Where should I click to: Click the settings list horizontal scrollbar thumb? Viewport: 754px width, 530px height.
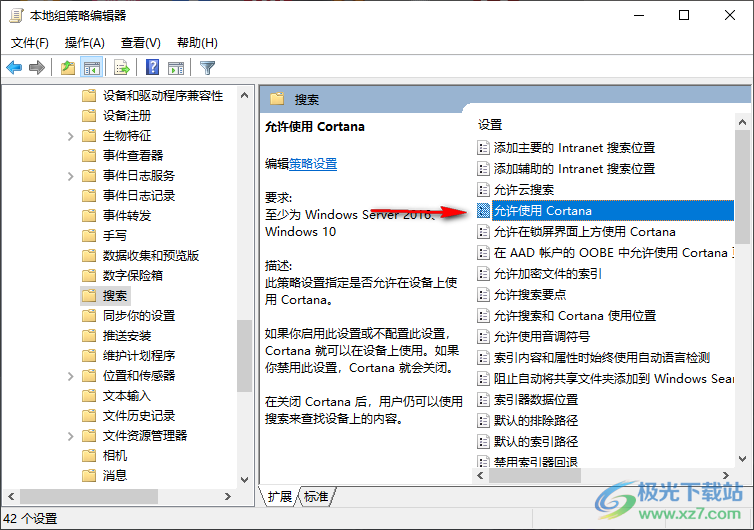click(x=534, y=476)
